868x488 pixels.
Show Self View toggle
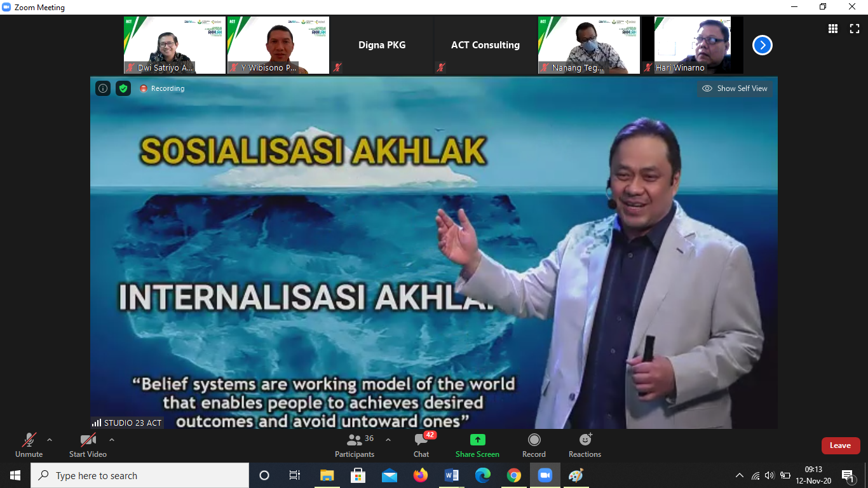(x=735, y=88)
